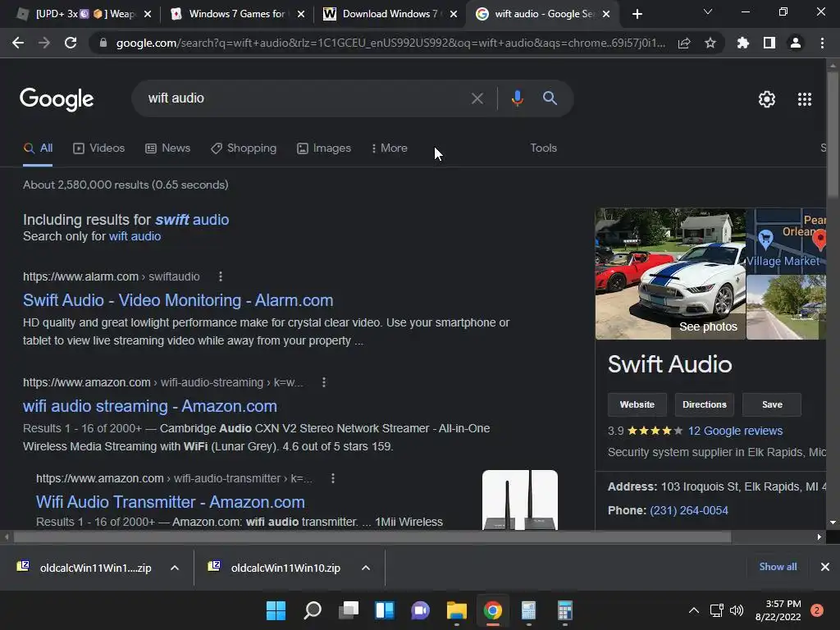This screenshot has width=840, height=630.
Task: Click the horizontal page scrollbar
Action: pyautogui.click(x=372, y=536)
